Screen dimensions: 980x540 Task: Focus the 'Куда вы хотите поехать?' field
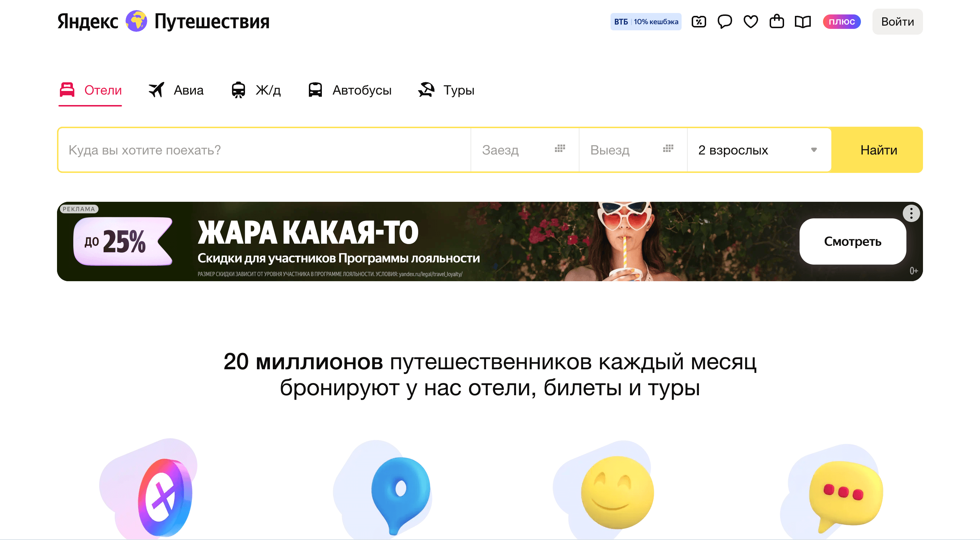pos(264,150)
